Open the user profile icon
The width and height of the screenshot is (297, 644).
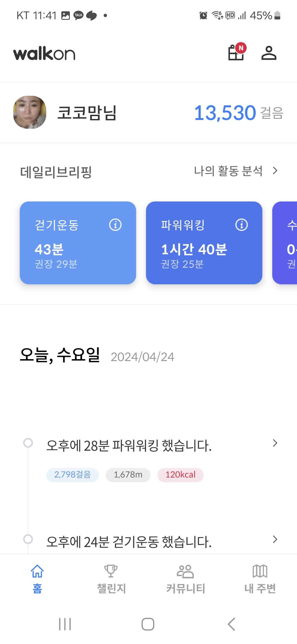[x=269, y=53]
